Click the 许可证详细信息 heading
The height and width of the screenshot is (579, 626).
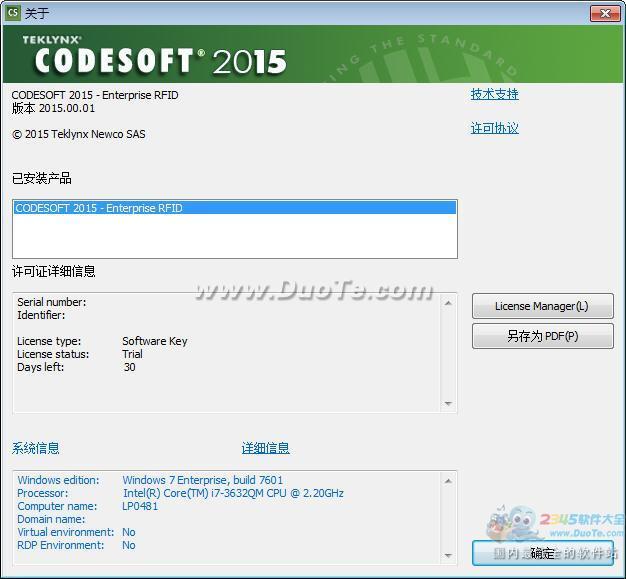tap(53, 272)
